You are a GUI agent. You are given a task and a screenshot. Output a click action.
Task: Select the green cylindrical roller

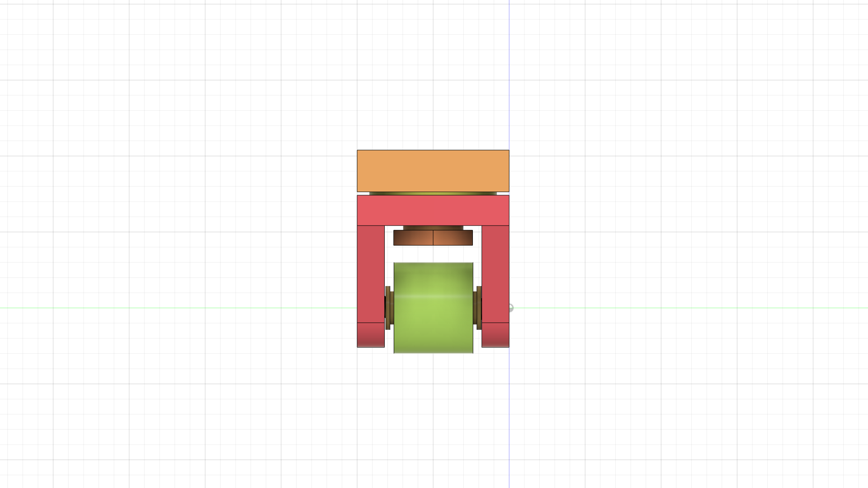[433, 321]
